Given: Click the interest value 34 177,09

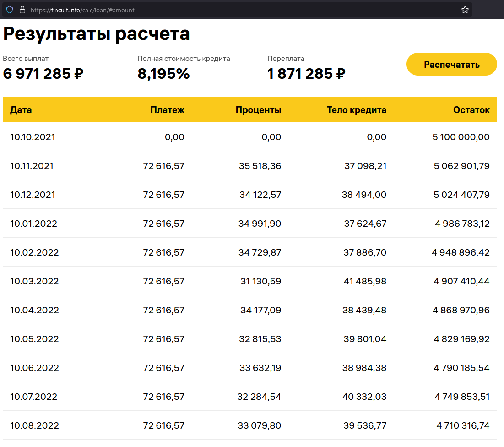Looking at the screenshot, I should 260,311.
